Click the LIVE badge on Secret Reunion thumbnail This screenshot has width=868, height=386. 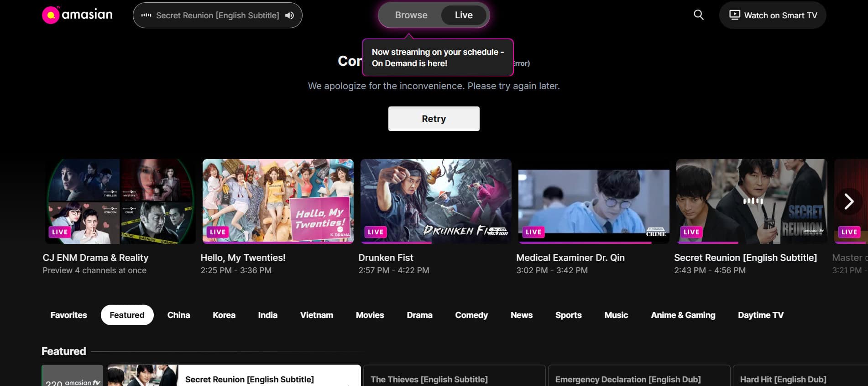(x=691, y=232)
